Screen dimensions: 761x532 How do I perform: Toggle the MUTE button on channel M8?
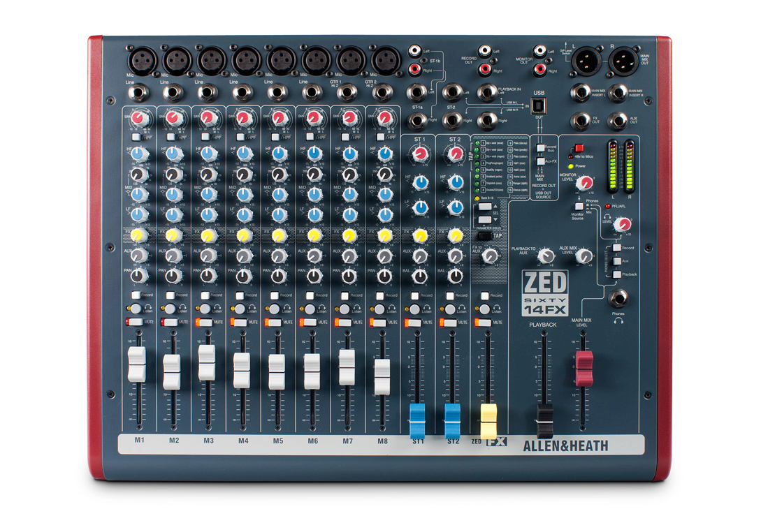[x=379, y=322]
